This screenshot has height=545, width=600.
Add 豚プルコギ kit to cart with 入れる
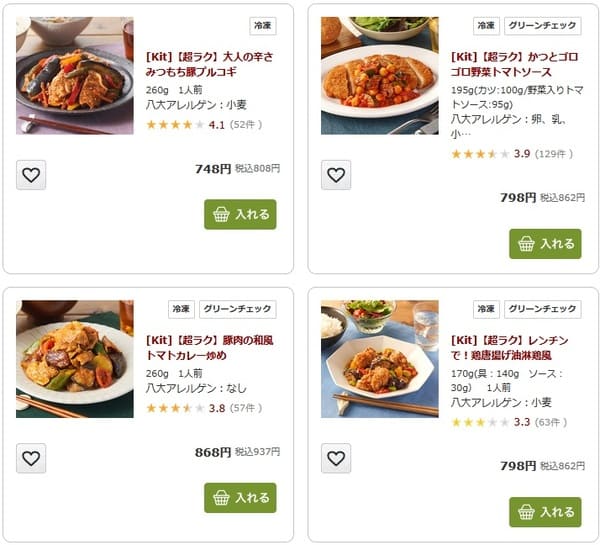(240, 214)
